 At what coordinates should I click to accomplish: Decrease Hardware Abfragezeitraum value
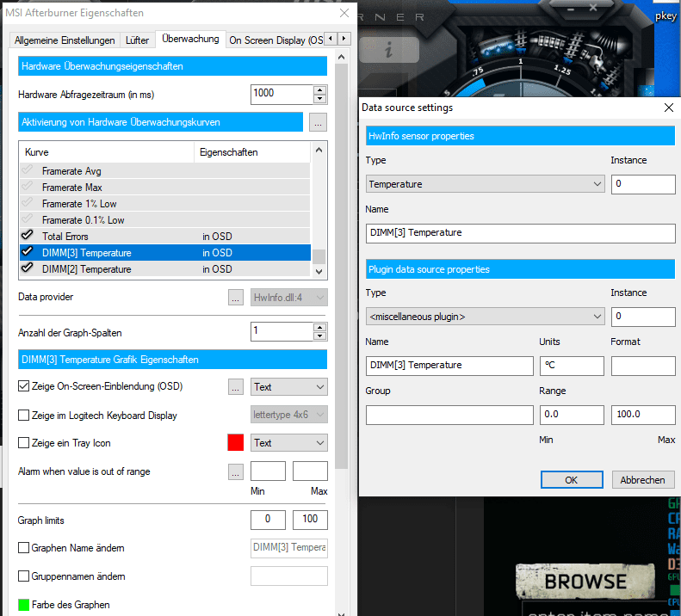(320, 99)
